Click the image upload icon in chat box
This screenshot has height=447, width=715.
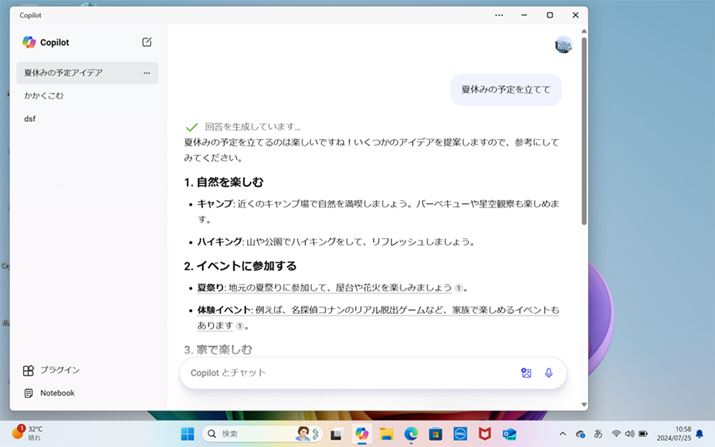[x=526, y=373]
